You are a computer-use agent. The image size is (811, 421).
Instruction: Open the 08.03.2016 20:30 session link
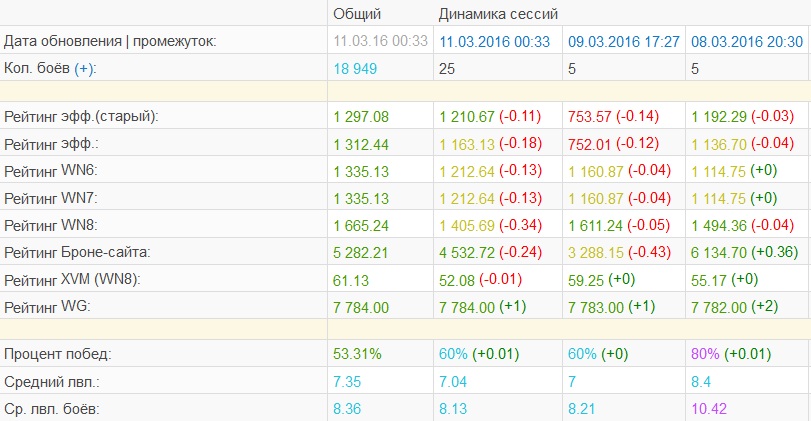point(747,41)
